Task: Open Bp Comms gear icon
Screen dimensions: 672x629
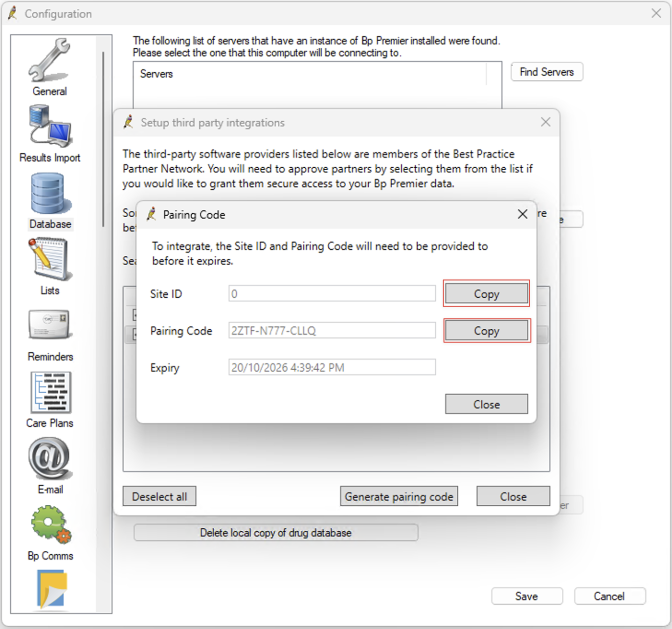Action: (50, 524)
